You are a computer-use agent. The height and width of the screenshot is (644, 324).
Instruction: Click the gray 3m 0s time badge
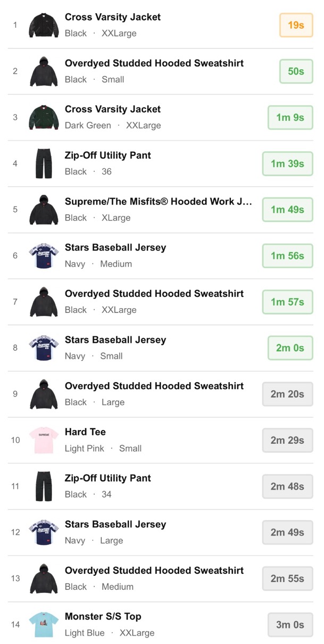click(290, 624)
